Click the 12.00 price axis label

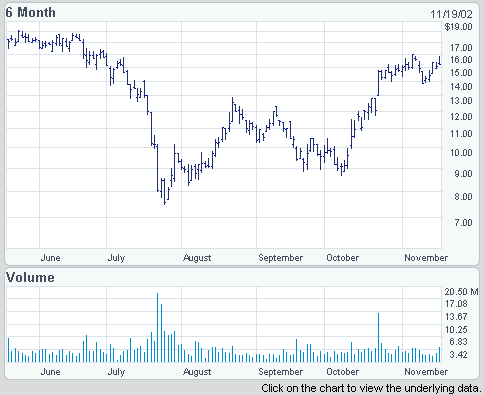(x=461, y=117)
